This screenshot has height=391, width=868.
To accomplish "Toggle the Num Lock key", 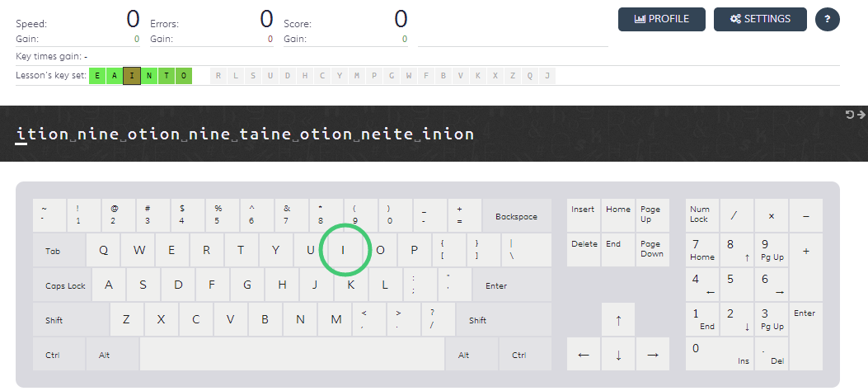I will point(701,214).
